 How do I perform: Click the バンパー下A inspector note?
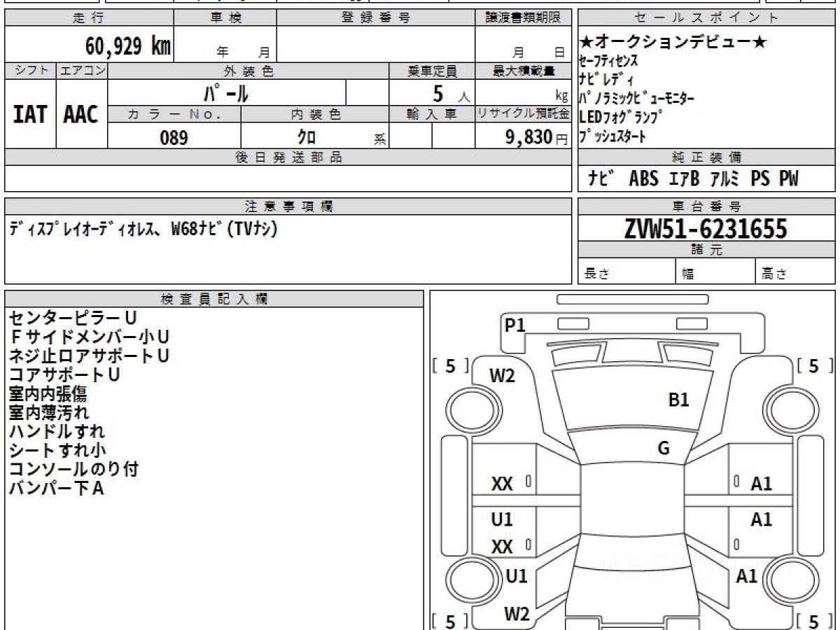tap(56, 489)
